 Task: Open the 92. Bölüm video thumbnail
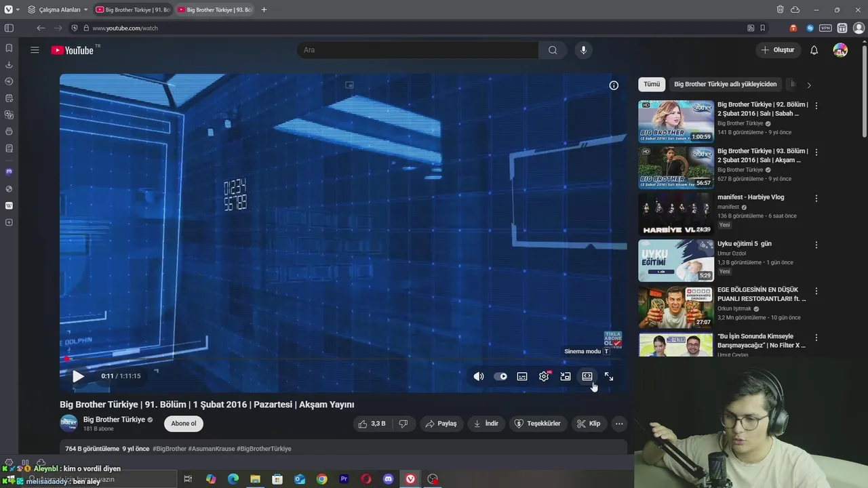pos(676,121)
